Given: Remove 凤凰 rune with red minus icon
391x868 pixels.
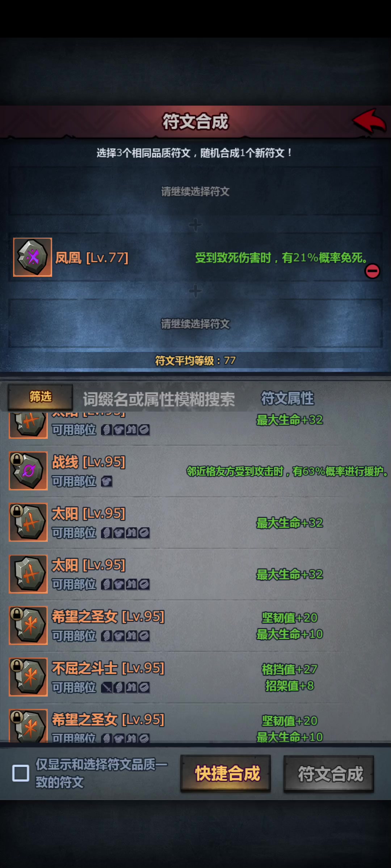Looking at the screenshot, I should pos(372,271).
